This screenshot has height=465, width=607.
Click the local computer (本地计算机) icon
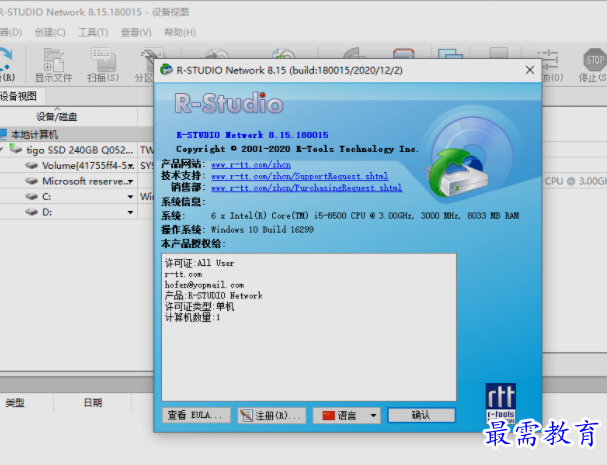(x=3, y=134)
